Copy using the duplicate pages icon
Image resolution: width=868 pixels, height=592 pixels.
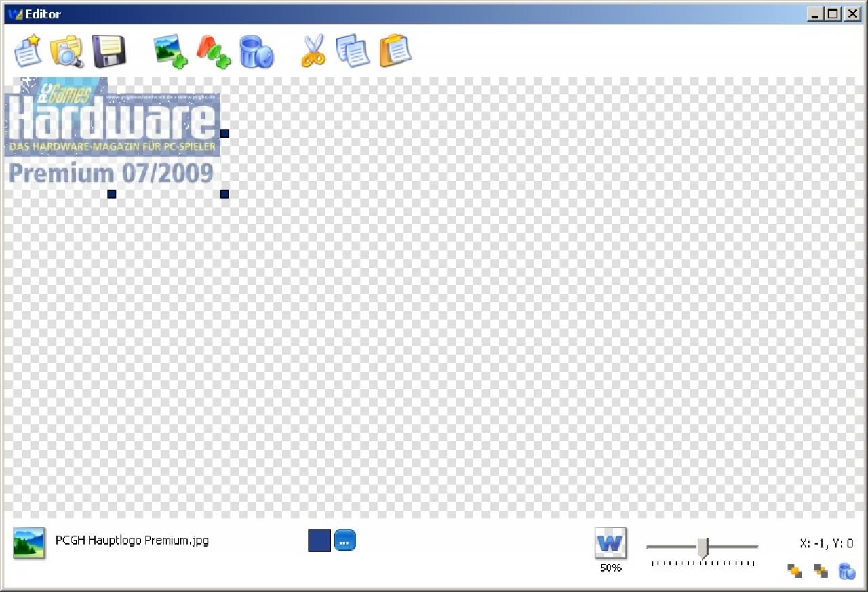click(x=353, y=52)
